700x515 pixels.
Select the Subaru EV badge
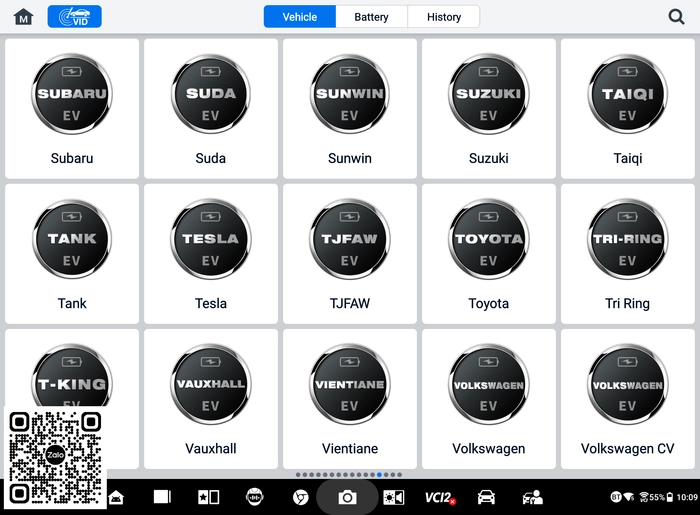(x=72, y=94)
